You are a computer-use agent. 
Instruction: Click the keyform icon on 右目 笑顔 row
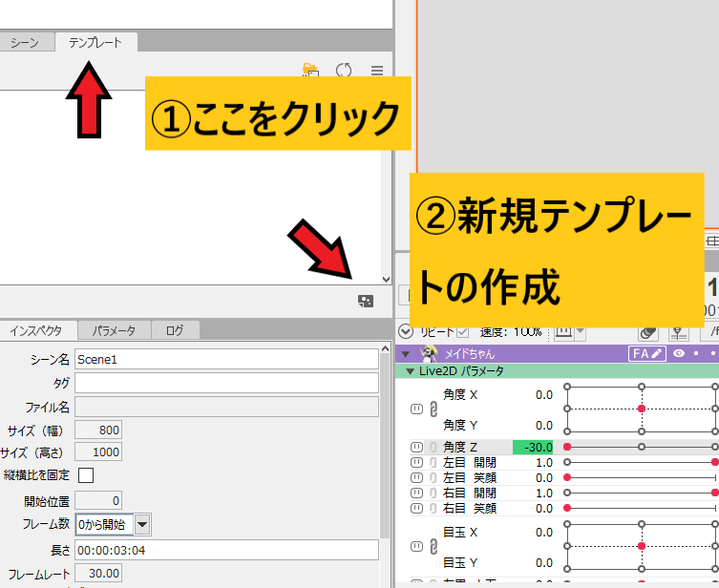pyautogui.click(x=416, y=508)
